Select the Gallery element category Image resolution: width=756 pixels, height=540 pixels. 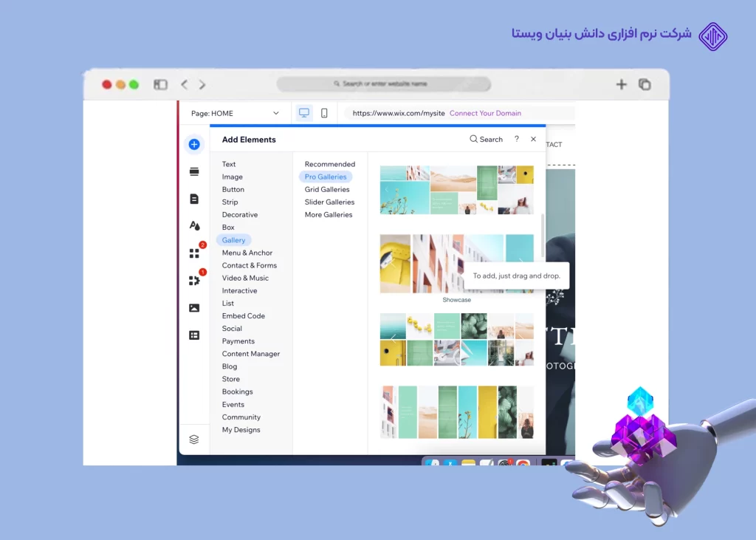click(x=234, y=240)
